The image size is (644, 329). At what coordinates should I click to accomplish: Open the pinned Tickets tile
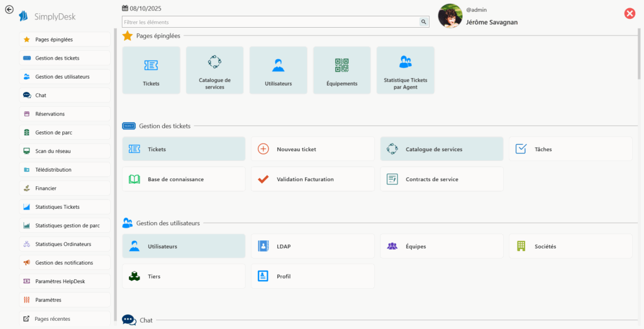(151, 70)
